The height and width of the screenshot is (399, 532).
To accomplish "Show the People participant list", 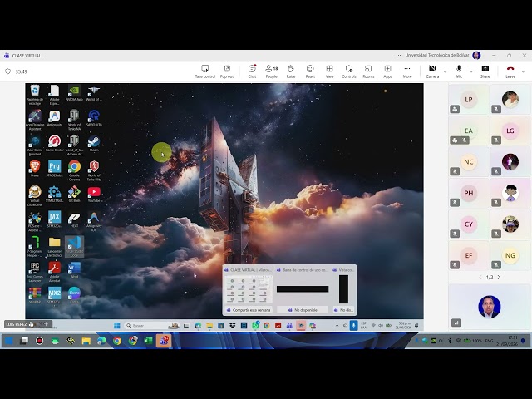I will (272, 71).
